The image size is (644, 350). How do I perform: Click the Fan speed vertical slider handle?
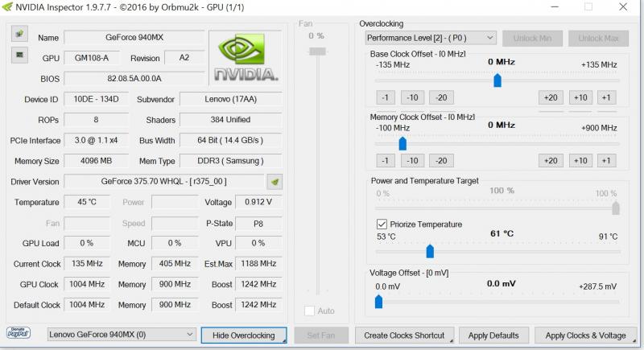point(317,51)
